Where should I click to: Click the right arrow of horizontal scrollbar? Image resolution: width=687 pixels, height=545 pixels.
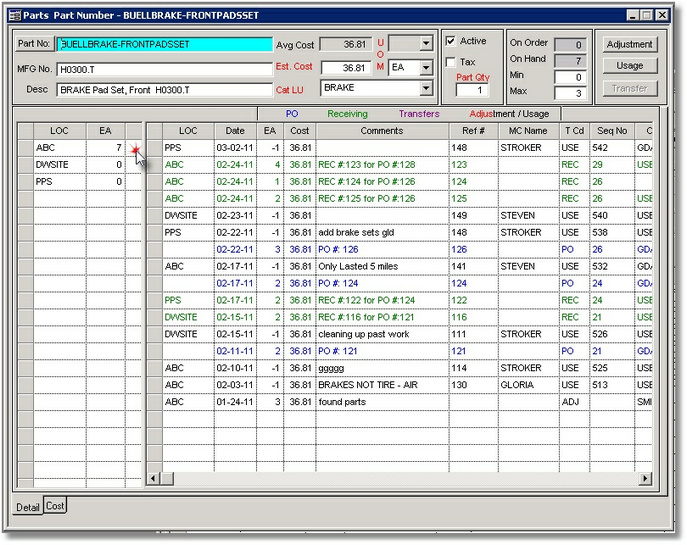point(645,479)
